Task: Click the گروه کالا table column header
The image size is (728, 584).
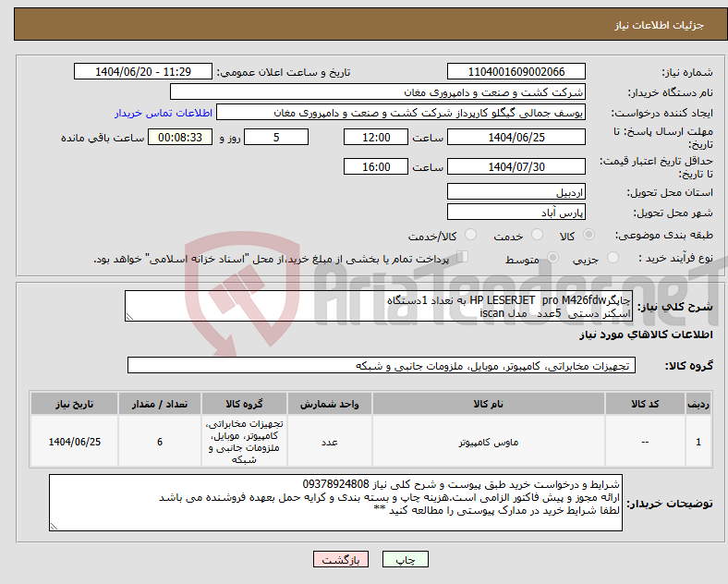Action: 244,404
